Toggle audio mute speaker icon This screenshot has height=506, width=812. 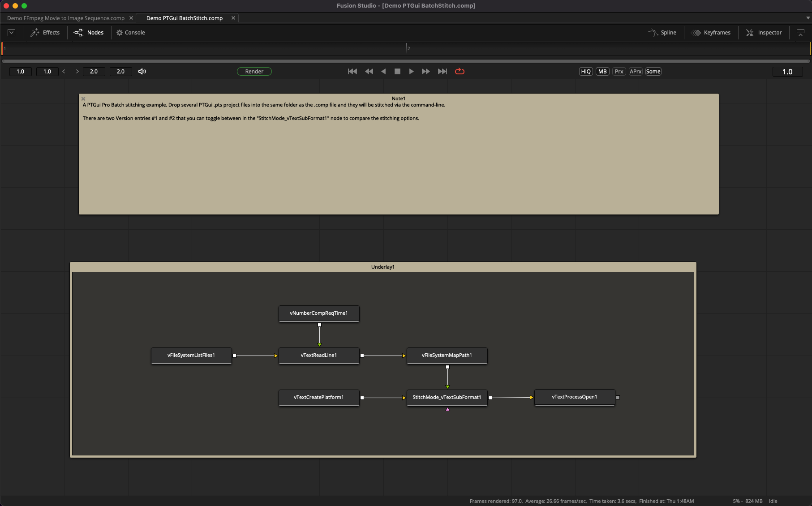pos(142,72)
